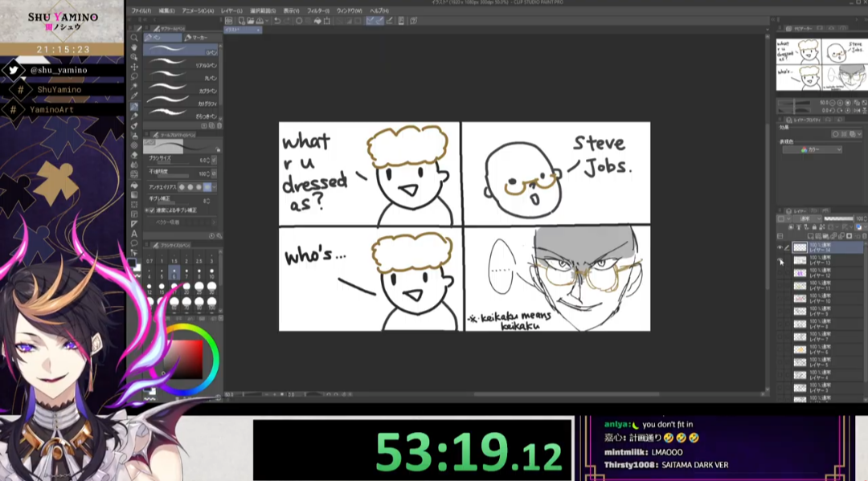Click the Undo icon in the command bar
Image resolution: width=868 pixels, height=481 pixels.
point(277,21)
